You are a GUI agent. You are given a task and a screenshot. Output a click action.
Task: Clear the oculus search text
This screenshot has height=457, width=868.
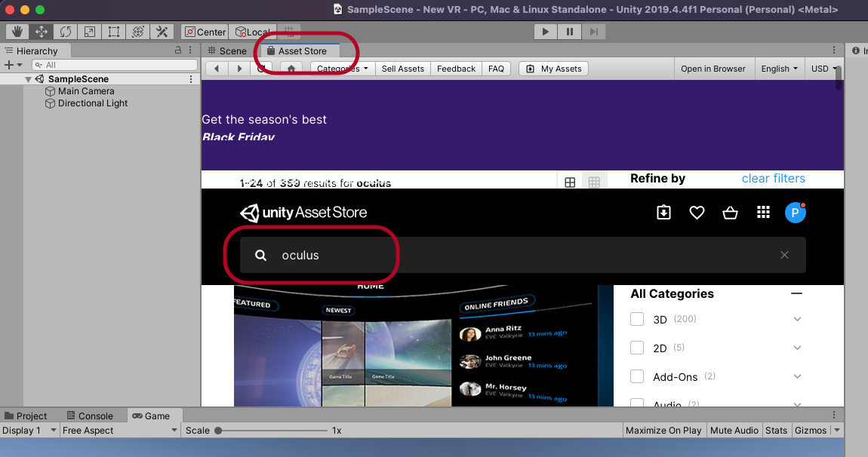pos(784,255)
